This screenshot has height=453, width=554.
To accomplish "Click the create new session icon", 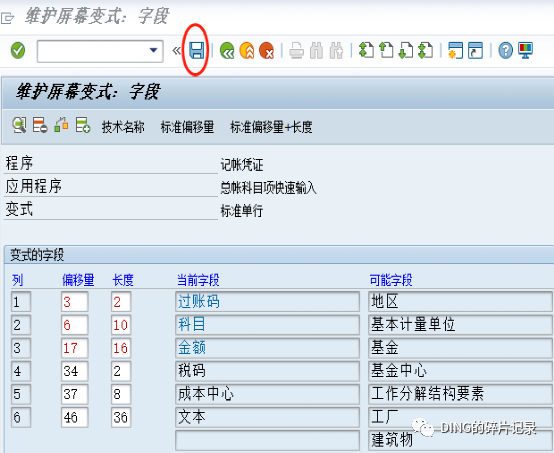I will tap(455, 50).
